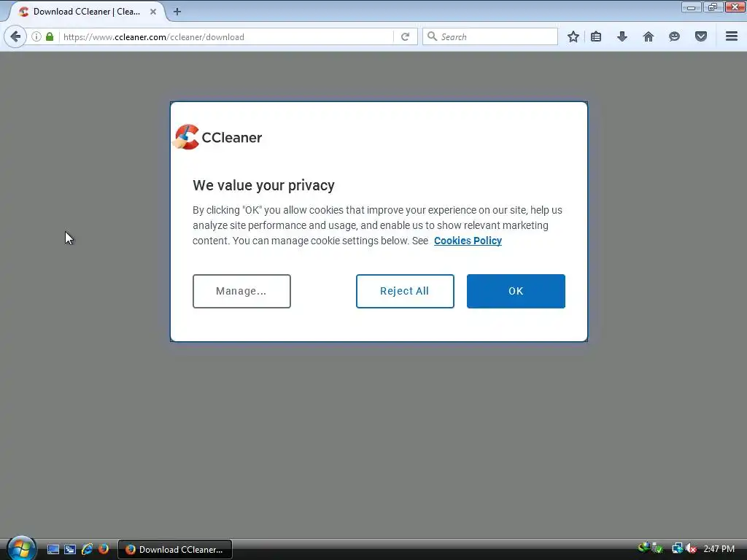The image size is (747, 560).
Task: Close the Download CCleaner tab
Action: pyautogui.click(x=153, y=12)
